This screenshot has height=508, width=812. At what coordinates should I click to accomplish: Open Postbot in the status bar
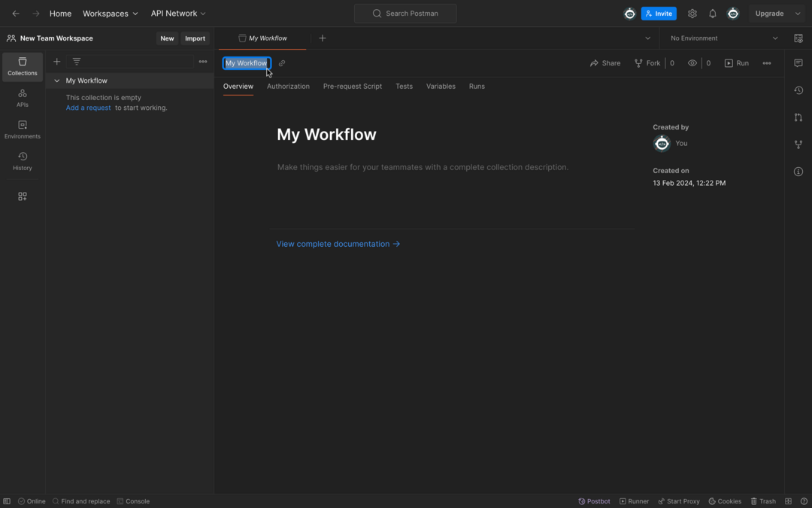point(594,501)
